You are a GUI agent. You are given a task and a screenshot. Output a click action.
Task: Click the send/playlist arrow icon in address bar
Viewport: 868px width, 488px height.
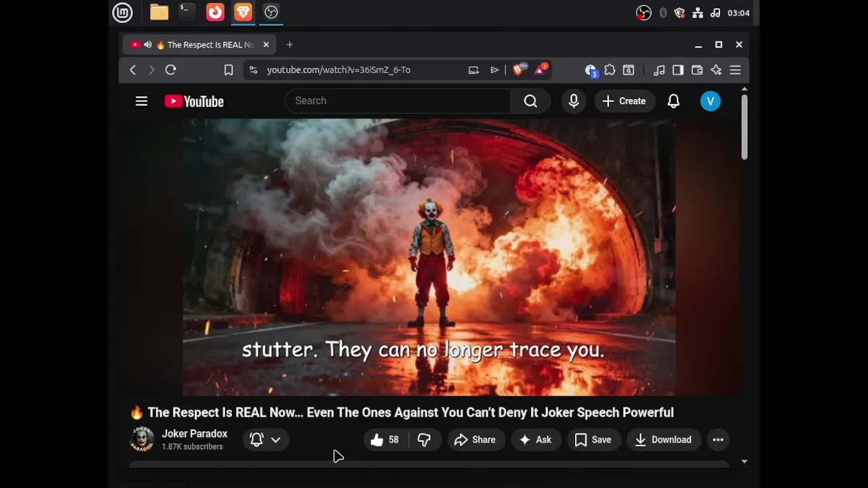(495, 70)
